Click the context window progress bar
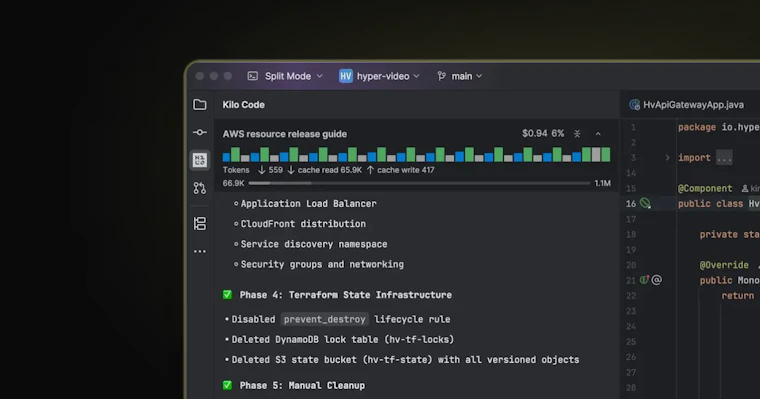This screenshot has height=399, width=760. 419,183
